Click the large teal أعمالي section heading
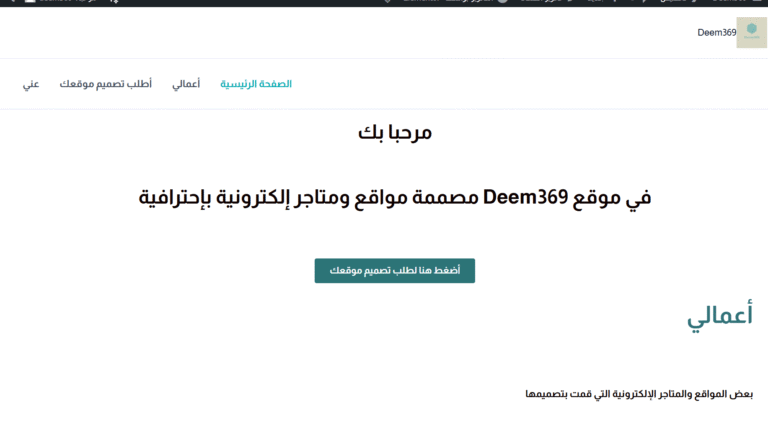 (x=719, y=316)
